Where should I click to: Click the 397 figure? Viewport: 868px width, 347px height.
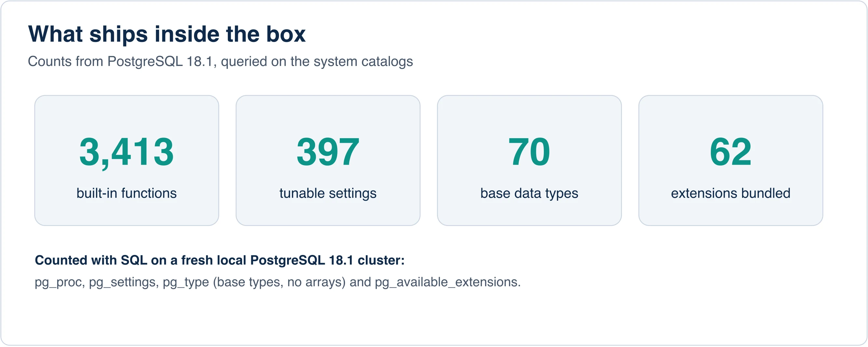click(x=328, y=152)
